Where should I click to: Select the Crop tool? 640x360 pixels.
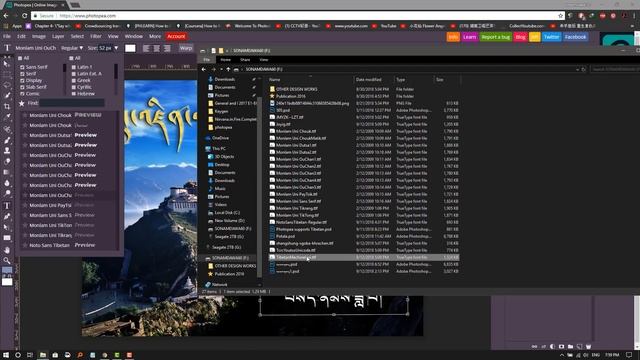[x=7, y=106]
